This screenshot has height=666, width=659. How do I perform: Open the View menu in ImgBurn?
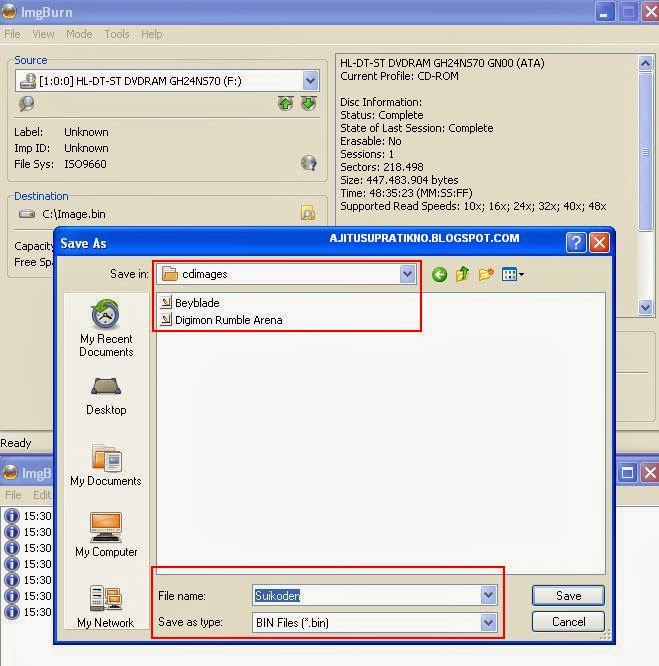coord(43,34)
